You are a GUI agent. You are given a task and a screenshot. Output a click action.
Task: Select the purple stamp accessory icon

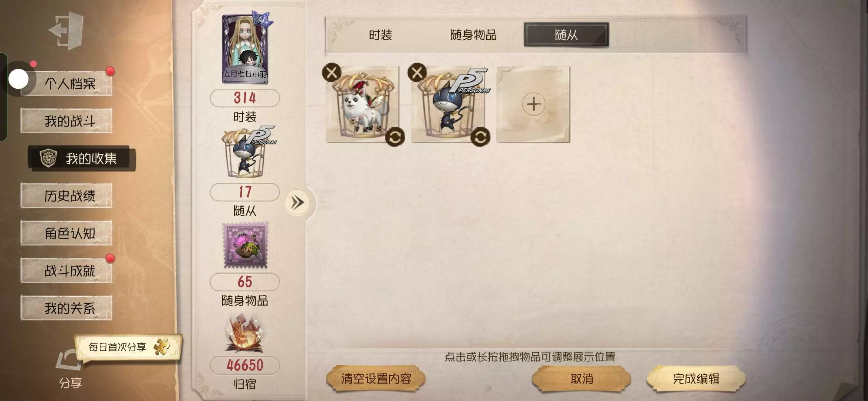coord(245,245)
